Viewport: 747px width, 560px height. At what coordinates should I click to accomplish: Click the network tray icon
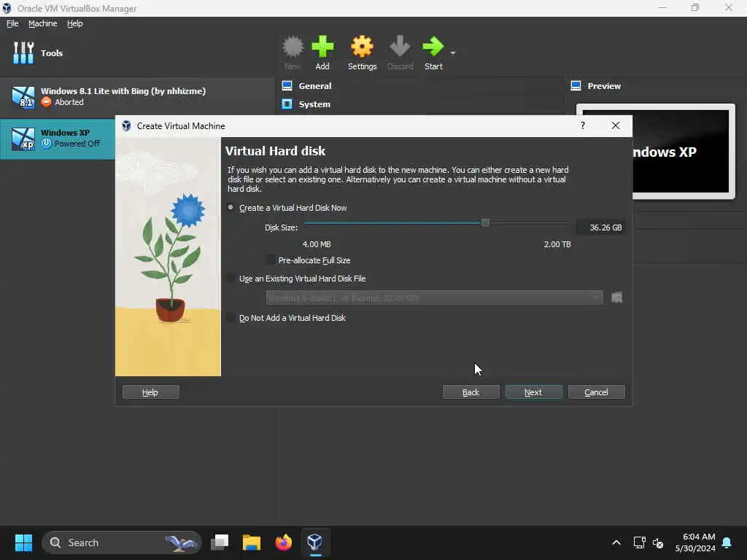tap(639, 542)
